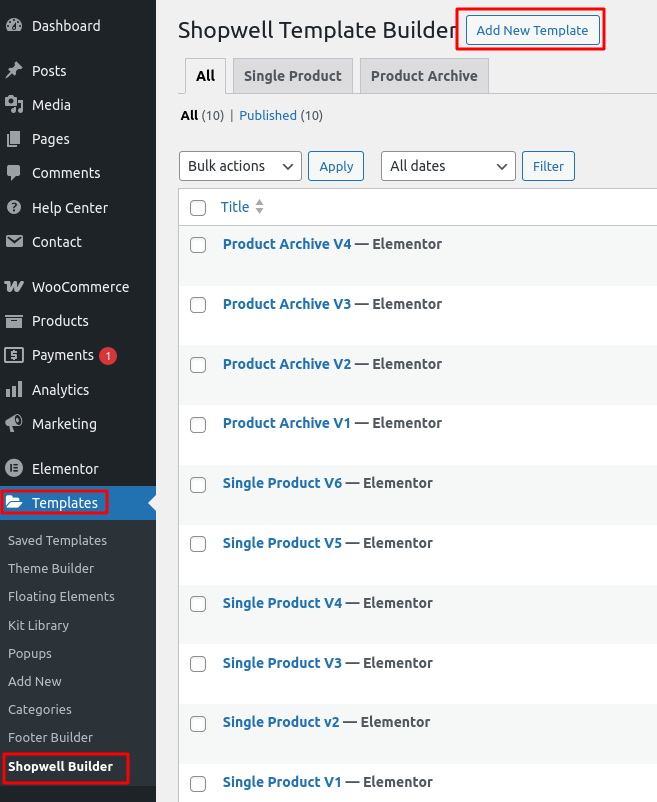Click the Products archive box icon
The width and height of the screenshot is (657, 802).
coord(14,321)
